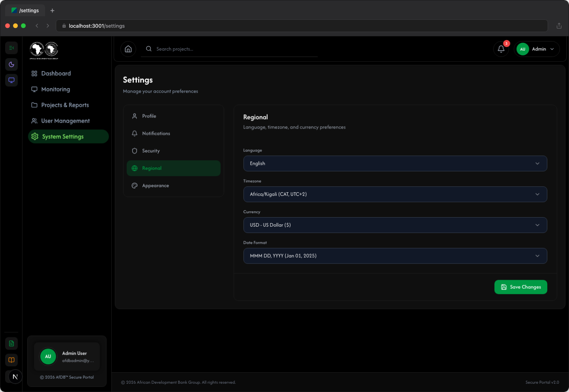Screen dimensions: 569x392
Task: Click the Notifications bell icon in settings list
Action: (135, 133)
